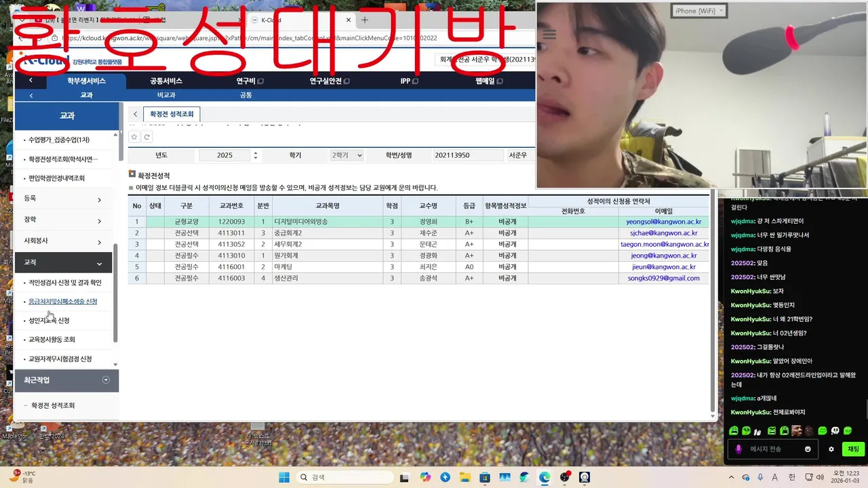Open Copilot from the taskbar
868x488 pixels.
425,477
